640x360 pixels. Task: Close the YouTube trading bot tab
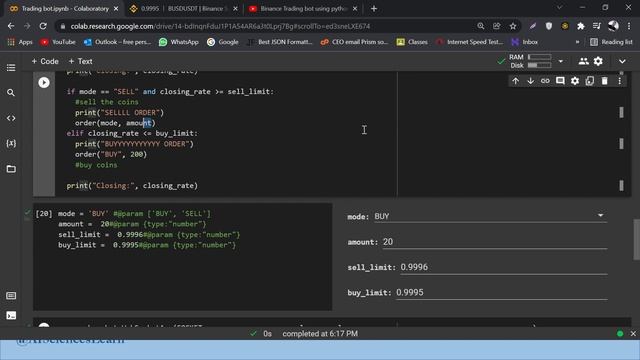point(355,9)
